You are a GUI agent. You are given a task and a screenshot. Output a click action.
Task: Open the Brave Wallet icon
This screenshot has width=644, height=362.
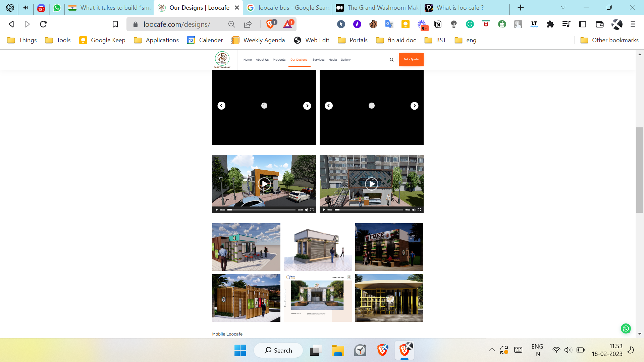click(599, 24)
